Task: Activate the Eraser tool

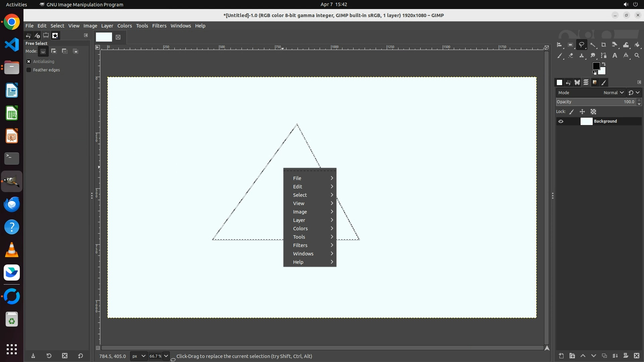Action: pos(571,56)
